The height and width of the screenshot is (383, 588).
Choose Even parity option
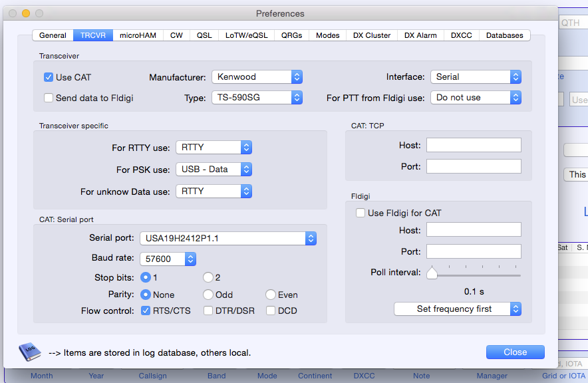(x=271, y=295)
